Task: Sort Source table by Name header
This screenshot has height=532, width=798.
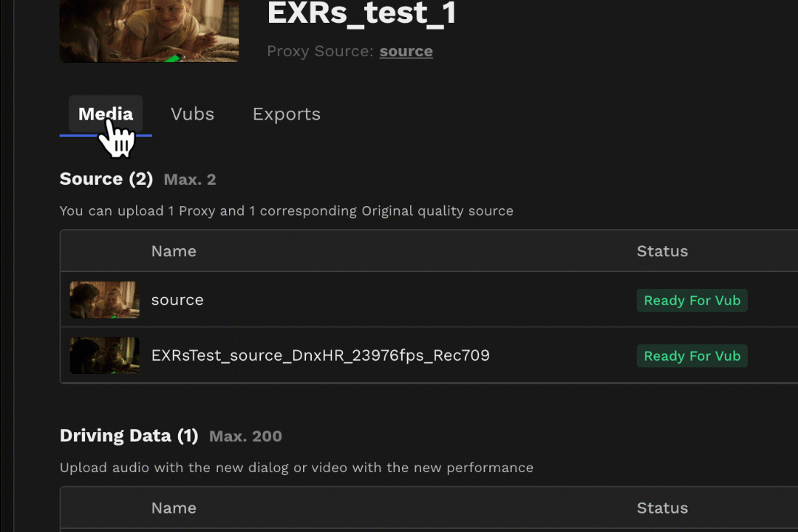Action: pos(174,251)
